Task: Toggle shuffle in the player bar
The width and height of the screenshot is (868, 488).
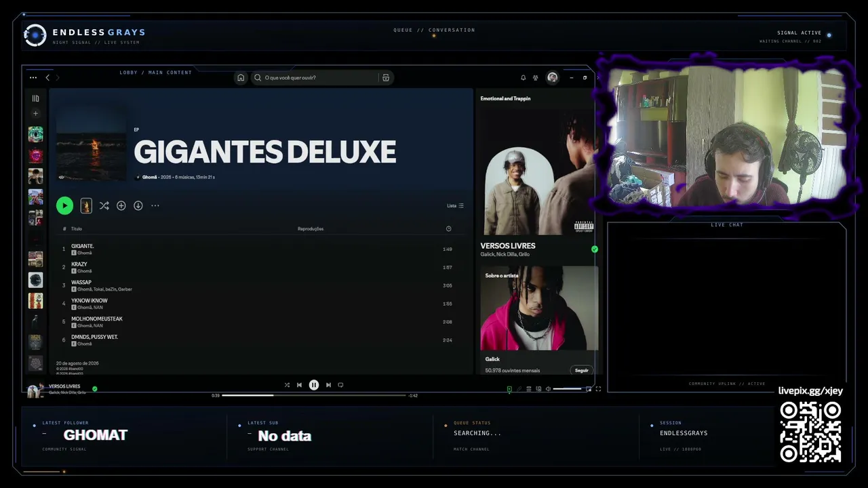Action: [x=287, y=385]
